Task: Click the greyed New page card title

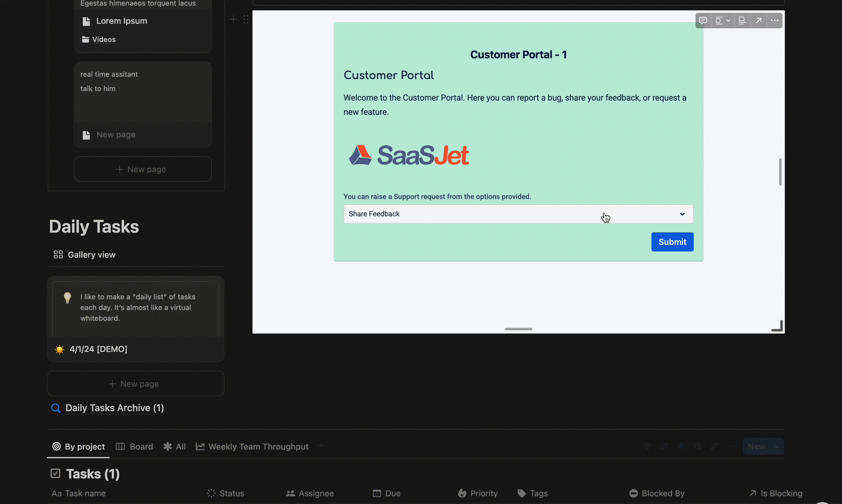Action: [116, 135]
